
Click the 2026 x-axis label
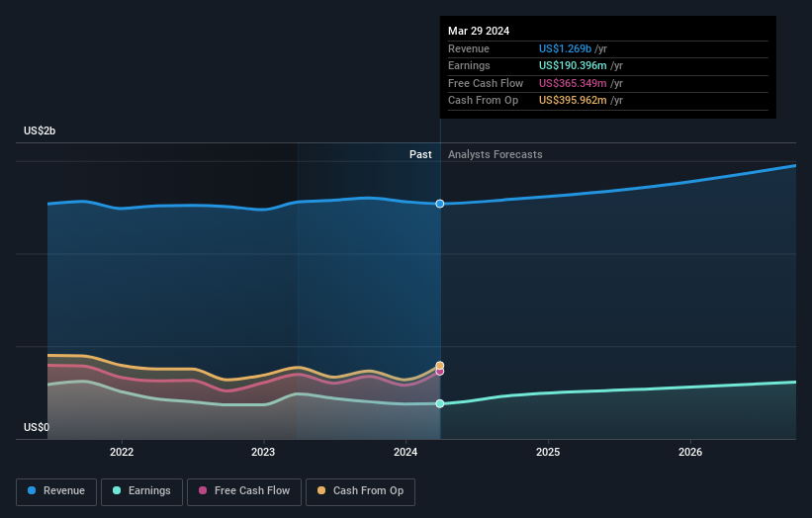[690, 452]
